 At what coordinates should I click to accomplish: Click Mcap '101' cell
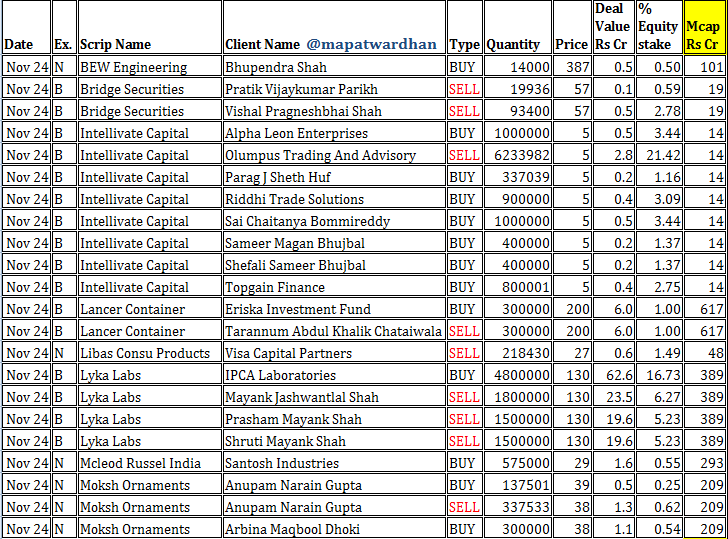point(705,67)
